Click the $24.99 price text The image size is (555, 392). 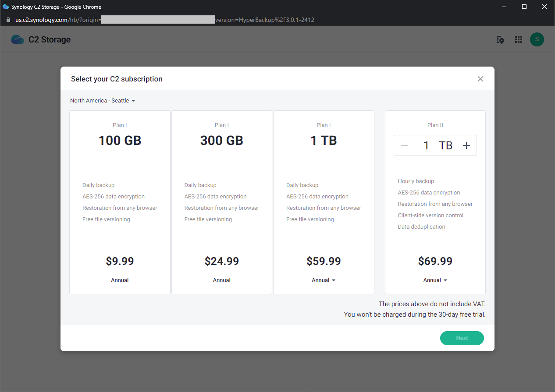pyautogui.click(x=222, y=261)
